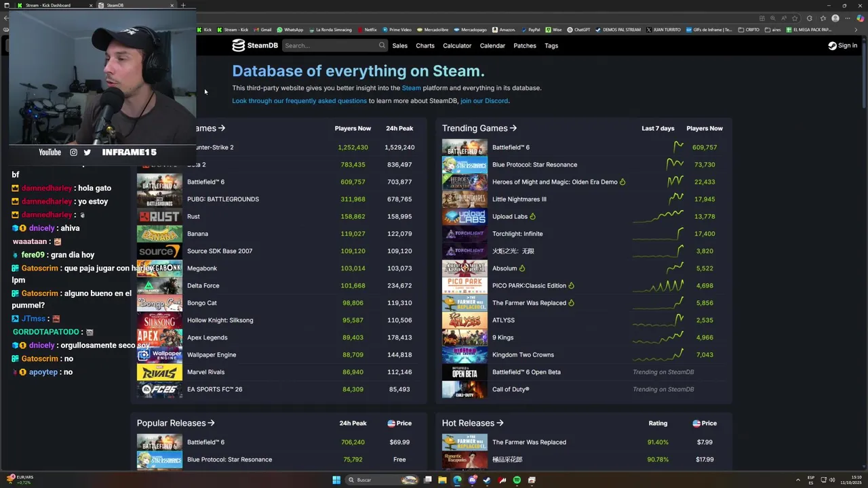Click the Task View taskbar icon

coord(427,480)
